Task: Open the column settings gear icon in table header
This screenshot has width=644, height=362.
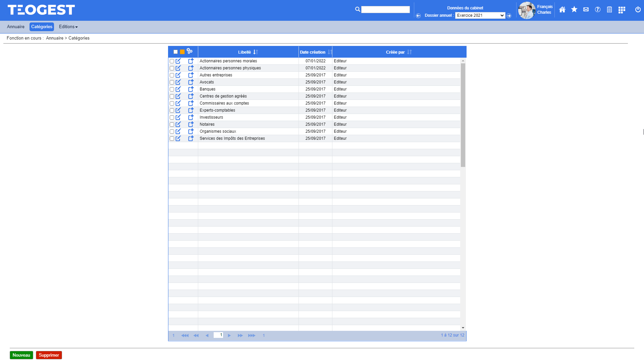Action: tap(190, 51)
